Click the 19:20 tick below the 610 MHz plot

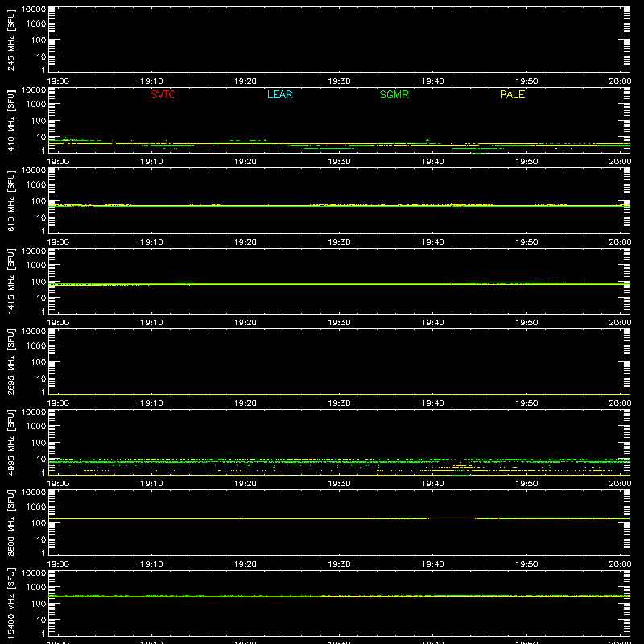click(246, 242)
